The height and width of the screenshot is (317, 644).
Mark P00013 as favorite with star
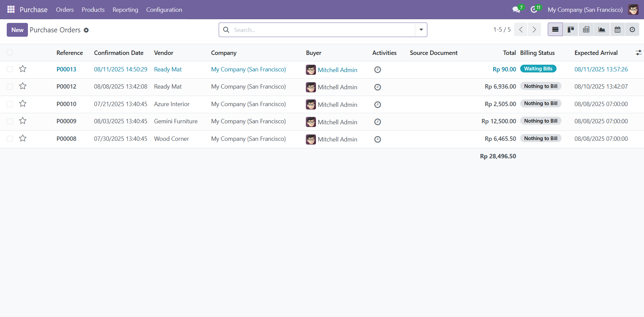coord(23,69)
